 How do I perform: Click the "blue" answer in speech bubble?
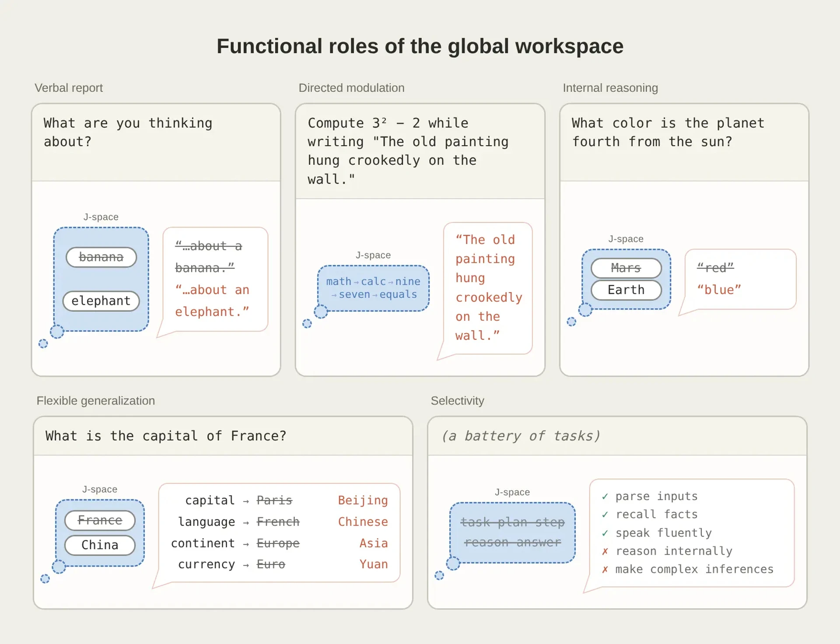click(x=719, y=290)
